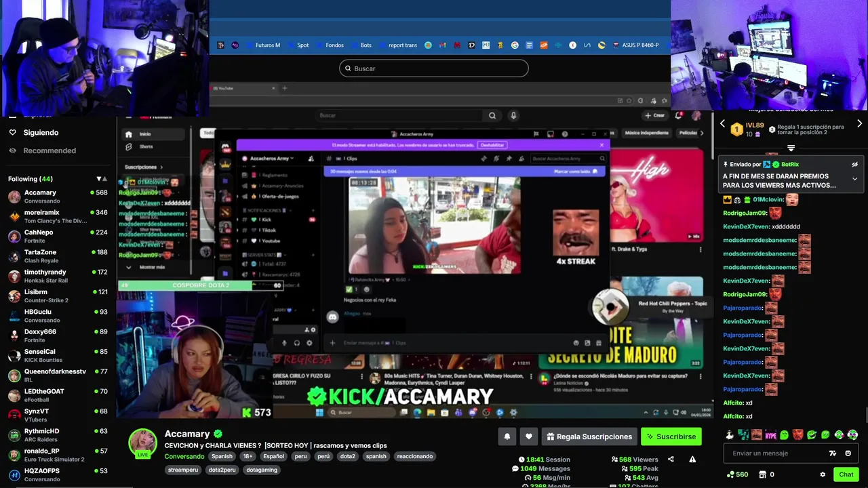868x488 pixels.
Task: Open Queenofdarknesstv channel in Following
Action: tap(58, 375)
